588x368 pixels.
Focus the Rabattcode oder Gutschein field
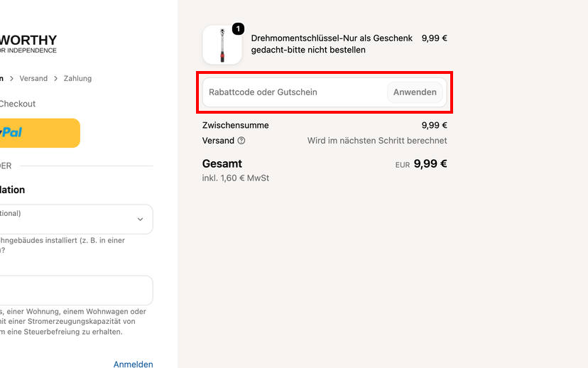(295, 92)
